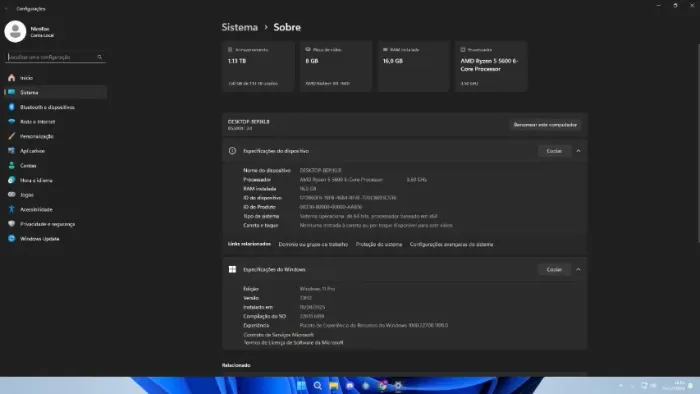Open the Personalização paintbrush icon
This screenshot has height=394, width=700.
click(12, 136)
